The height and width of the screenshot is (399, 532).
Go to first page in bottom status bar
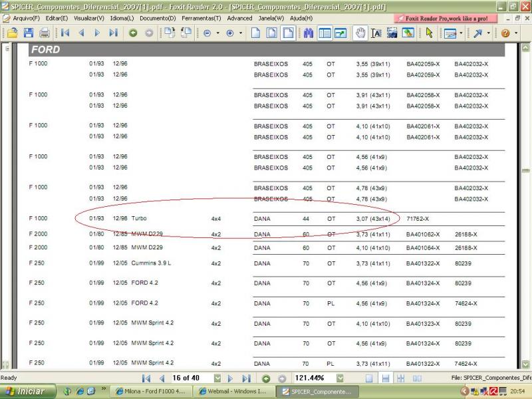(x=146, y=378)
